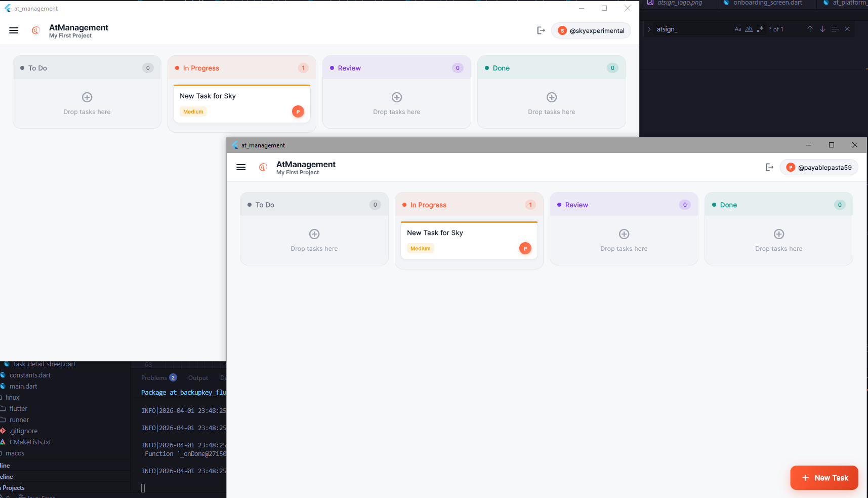Screen dimensions: 868x498
Task: Open hamburger menu in @skyexperimental window
Action: tap(14, 30)
